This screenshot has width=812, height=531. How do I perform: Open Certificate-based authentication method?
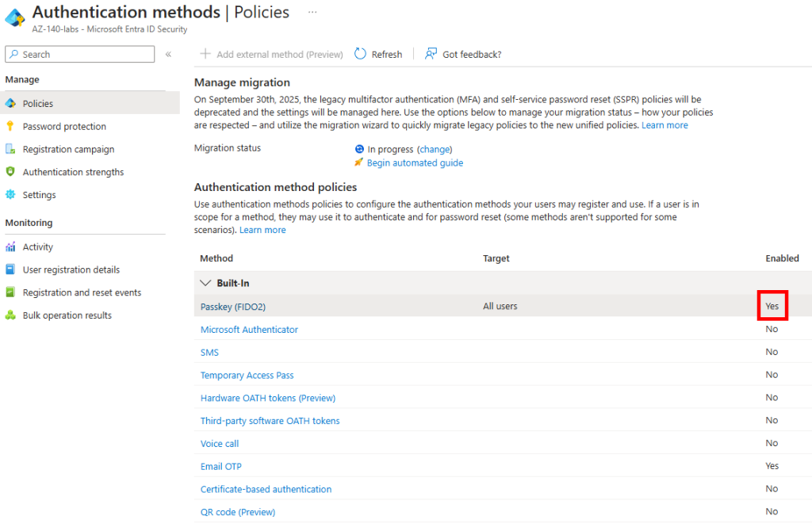coord(266,488)
